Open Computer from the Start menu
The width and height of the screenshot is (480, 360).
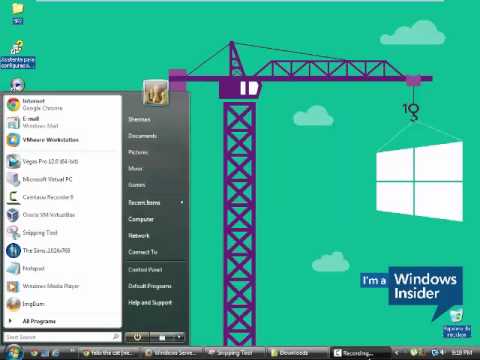tap(141, 219)
